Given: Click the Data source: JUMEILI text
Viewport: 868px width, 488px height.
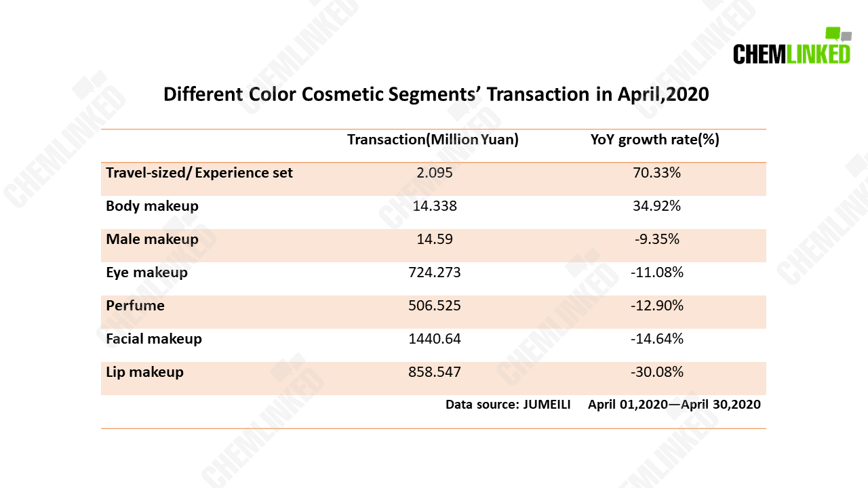Looking at the screenshot, I should coord(508,405).
